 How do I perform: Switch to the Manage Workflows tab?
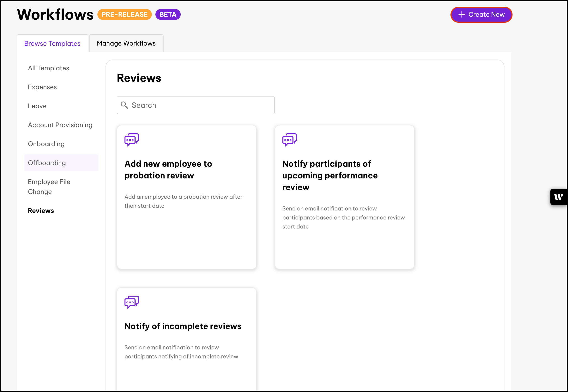[x=126, y=44]
